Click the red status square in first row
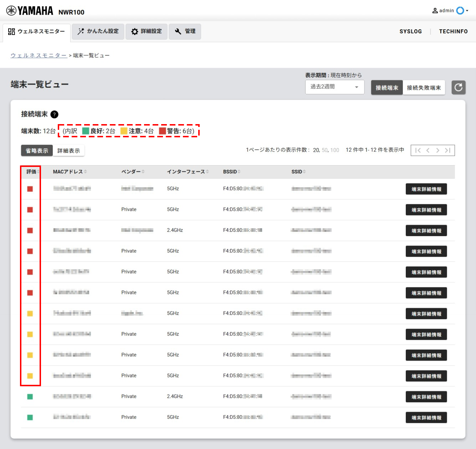 coord(30,189)
